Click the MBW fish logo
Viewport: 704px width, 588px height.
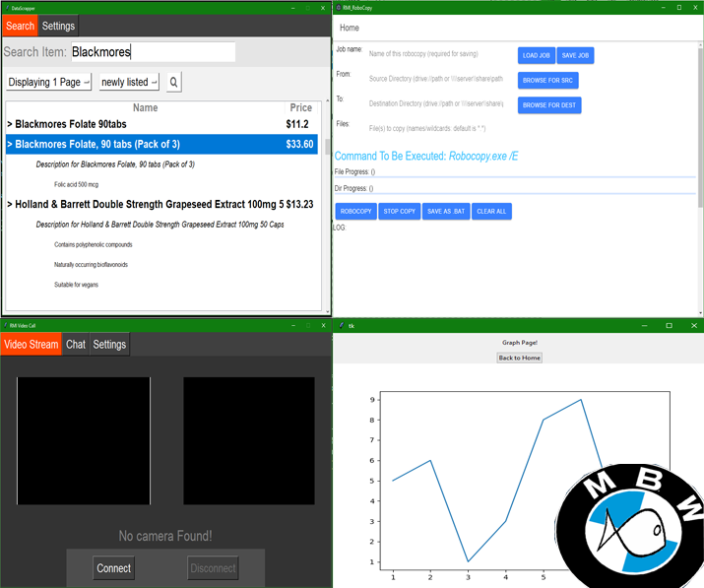pos(630,526)
